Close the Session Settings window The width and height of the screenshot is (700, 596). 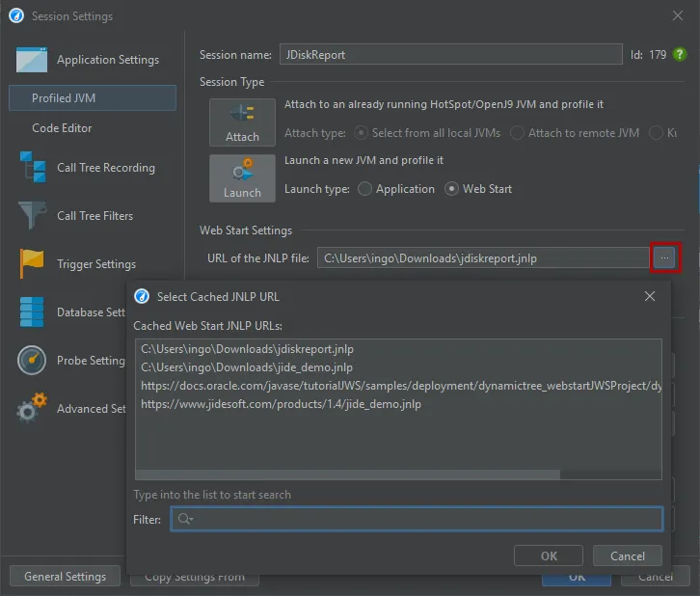coord(678,15)
